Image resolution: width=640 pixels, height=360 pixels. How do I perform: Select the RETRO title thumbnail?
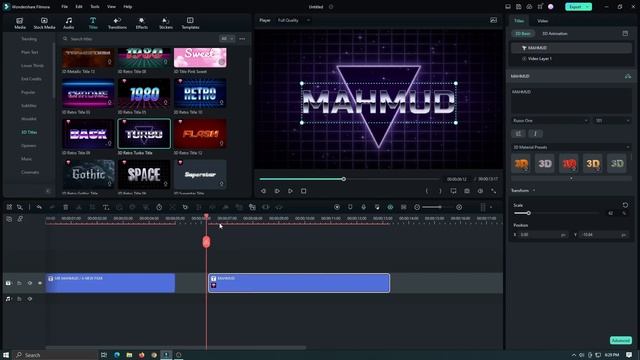tap(200, 93)
